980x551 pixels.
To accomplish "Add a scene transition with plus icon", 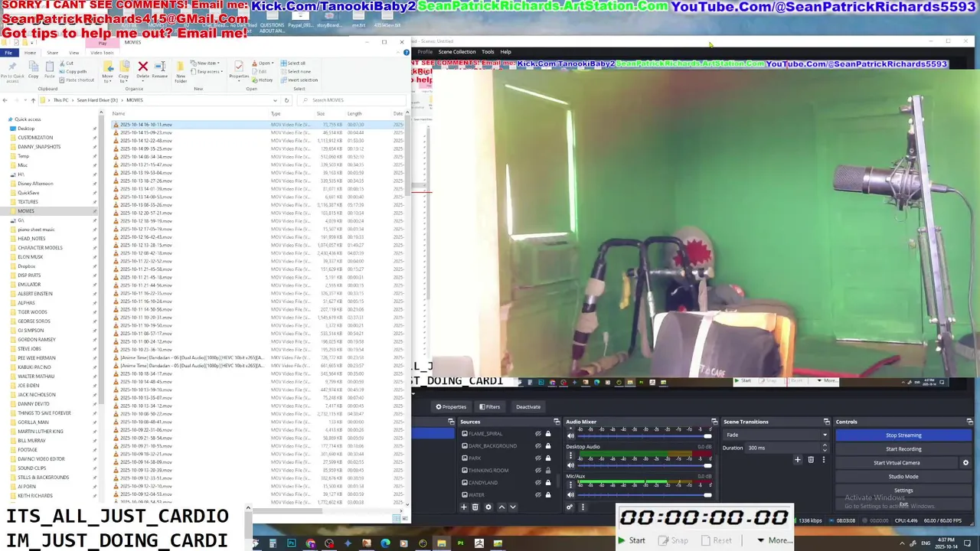I will pyautogui.click(x=798, y=460).
